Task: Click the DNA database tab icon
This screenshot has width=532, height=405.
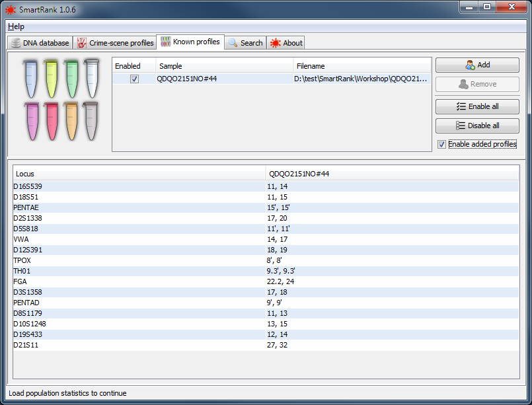Action: 16,43
